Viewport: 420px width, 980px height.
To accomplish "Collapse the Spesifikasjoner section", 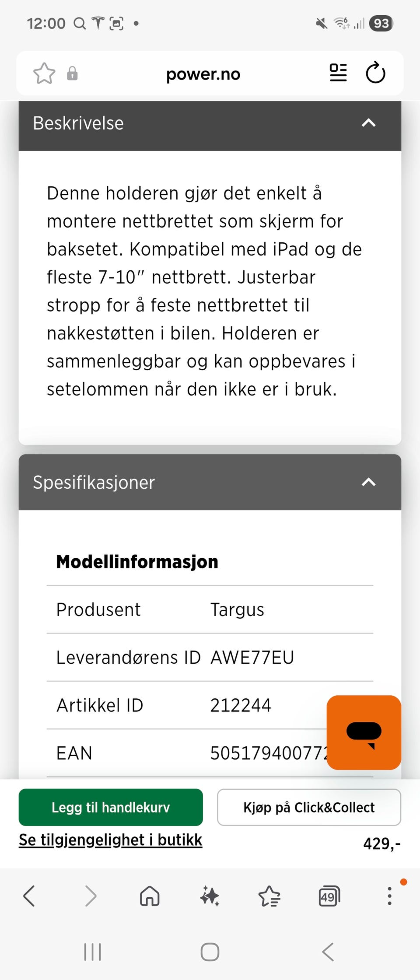I will 368,482.
